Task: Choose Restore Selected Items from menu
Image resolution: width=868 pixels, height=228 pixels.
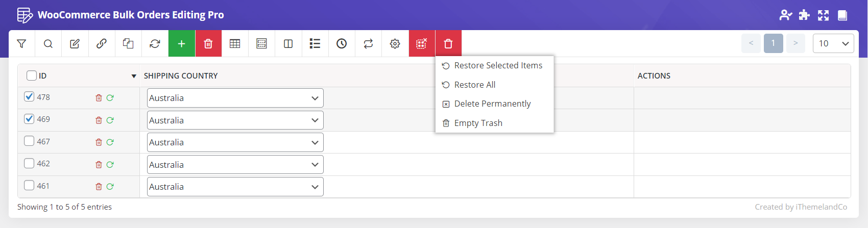Action: 498,65
